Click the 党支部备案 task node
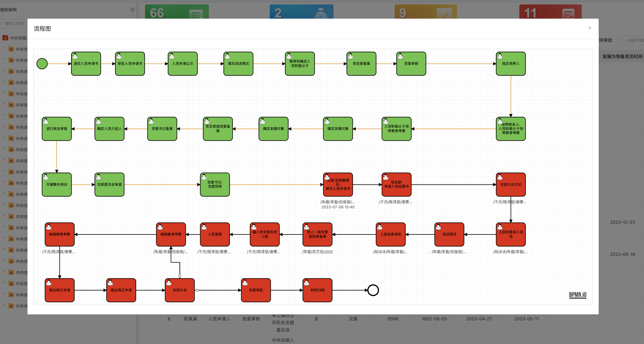This screenshot has height=344, width=644. click(x=362, y=64)
